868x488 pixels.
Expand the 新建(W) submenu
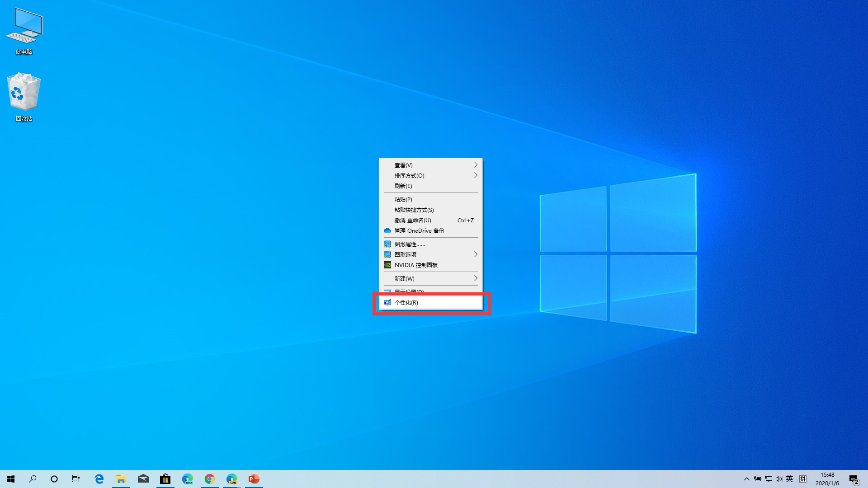click(x=430, y=278)
